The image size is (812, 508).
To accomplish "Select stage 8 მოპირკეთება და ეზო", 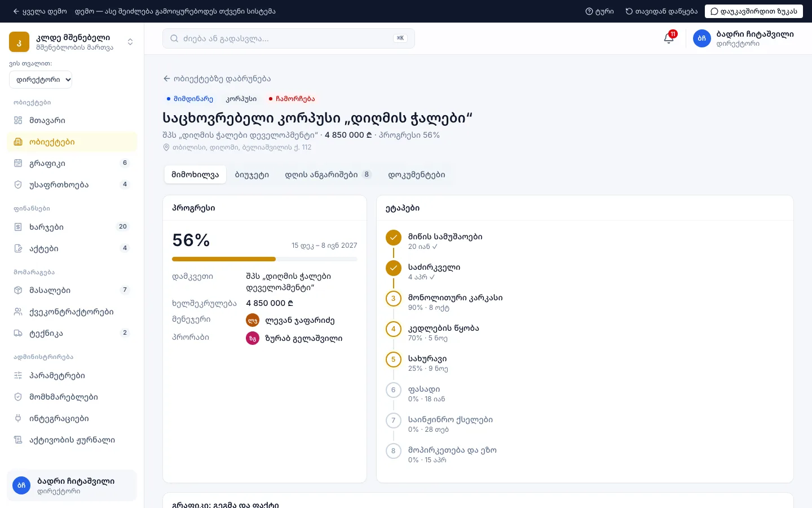I will coord(394,451).
